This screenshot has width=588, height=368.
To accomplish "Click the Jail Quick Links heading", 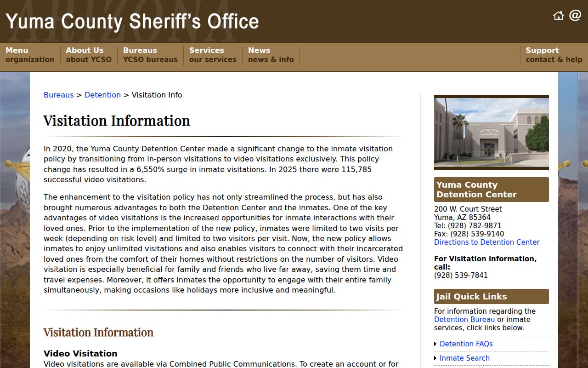I will click(492, 296).
